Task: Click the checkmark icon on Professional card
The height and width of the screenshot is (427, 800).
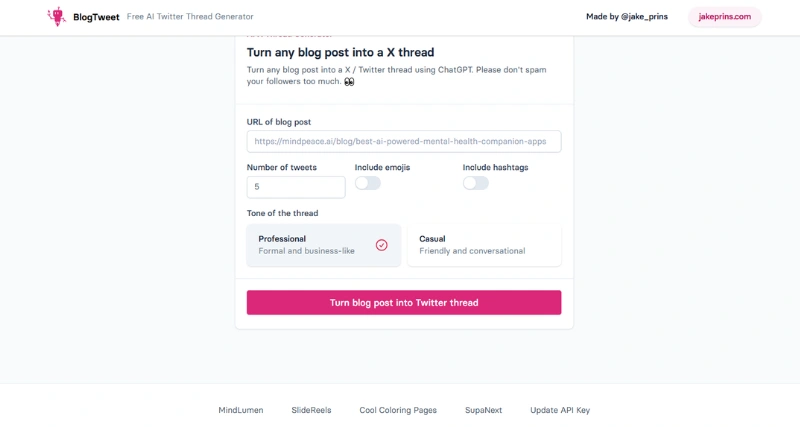Action: pos(381,245)
